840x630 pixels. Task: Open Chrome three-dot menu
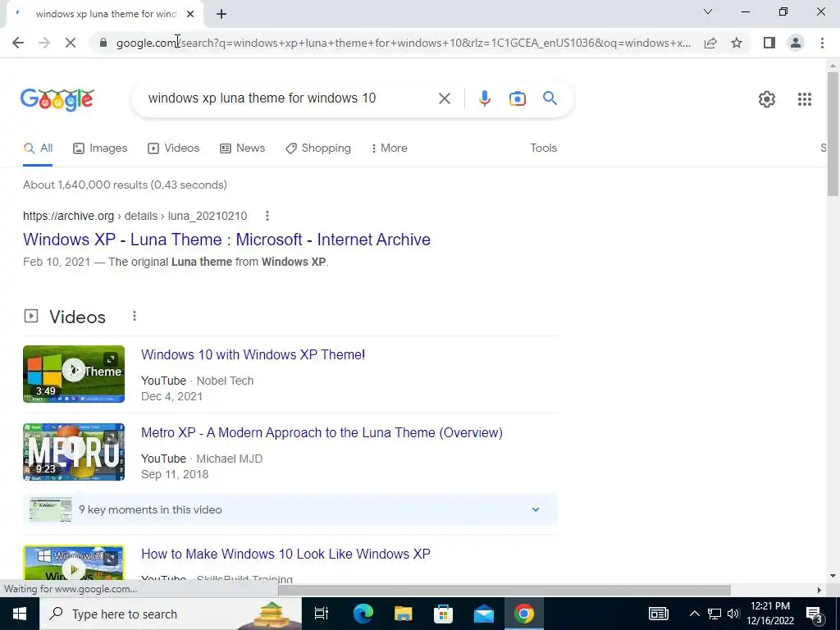(x=822, y=43)
